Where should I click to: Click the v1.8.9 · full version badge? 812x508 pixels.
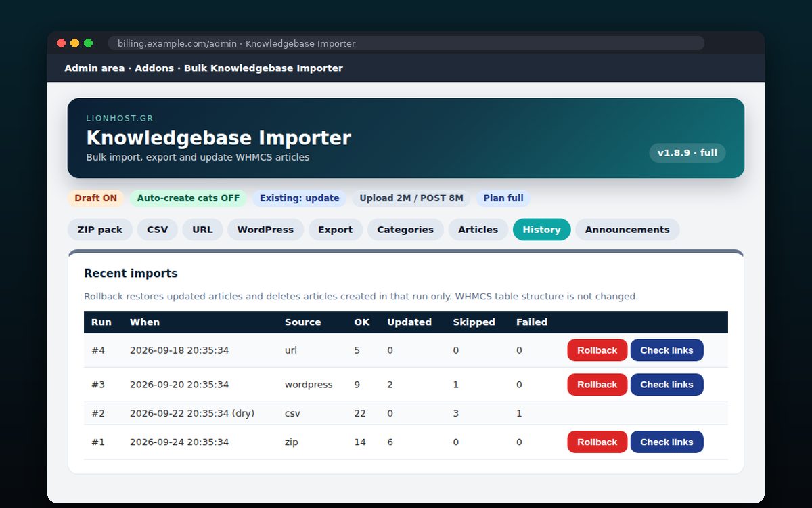pyautogui.click(x=687, y=153)
